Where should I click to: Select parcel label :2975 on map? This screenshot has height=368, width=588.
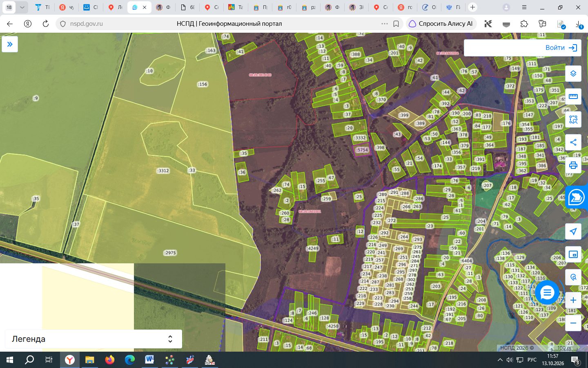pos(170,253)
